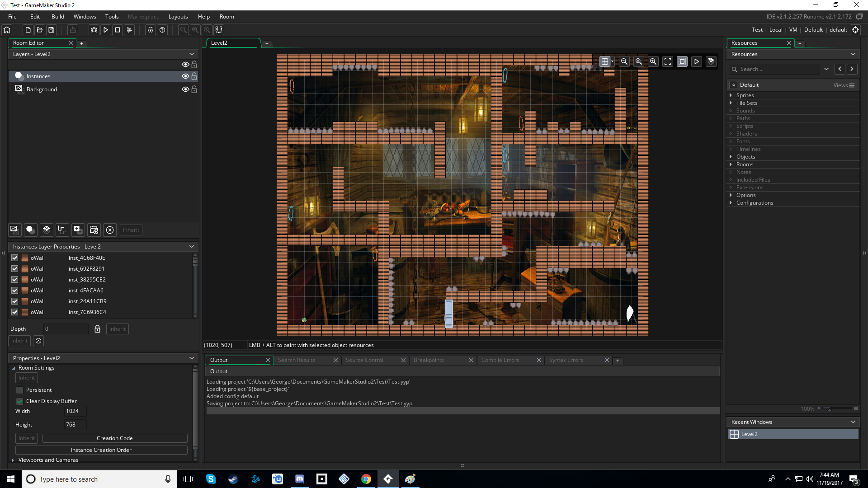This screenshot has width=868, height=488.
Task: Click the fit-to-window canvas icon
Action: (x=667, y=61)
